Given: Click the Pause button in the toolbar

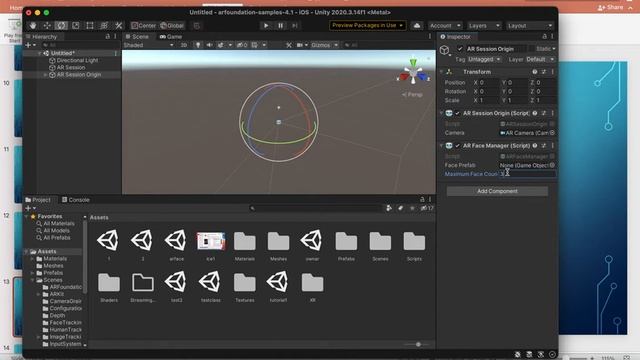Looking at the screenshot, I should 280,25.
